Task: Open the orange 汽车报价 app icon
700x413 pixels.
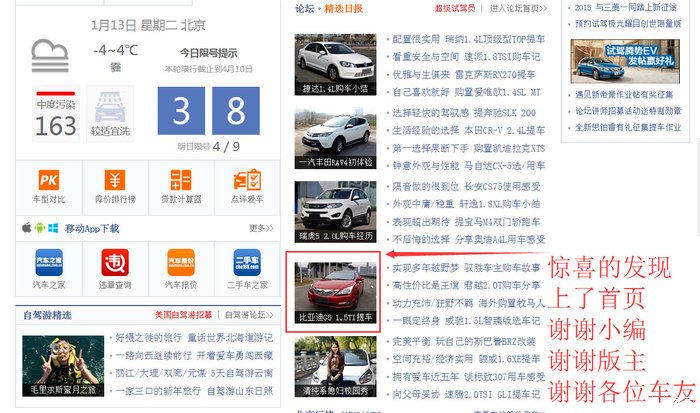Action: (181, 262)
